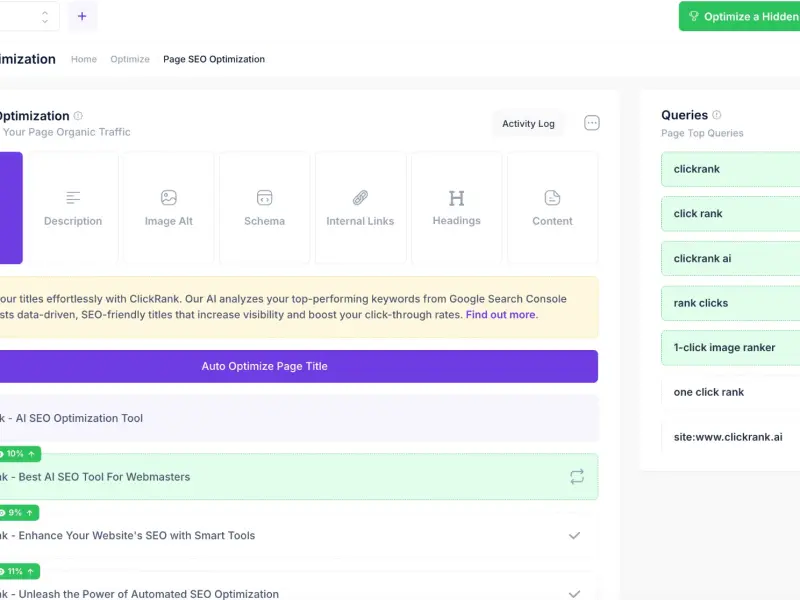This screenshot has width=800, height=600.
Task: Select the clickrank ai query
Action: pos(731,259)
